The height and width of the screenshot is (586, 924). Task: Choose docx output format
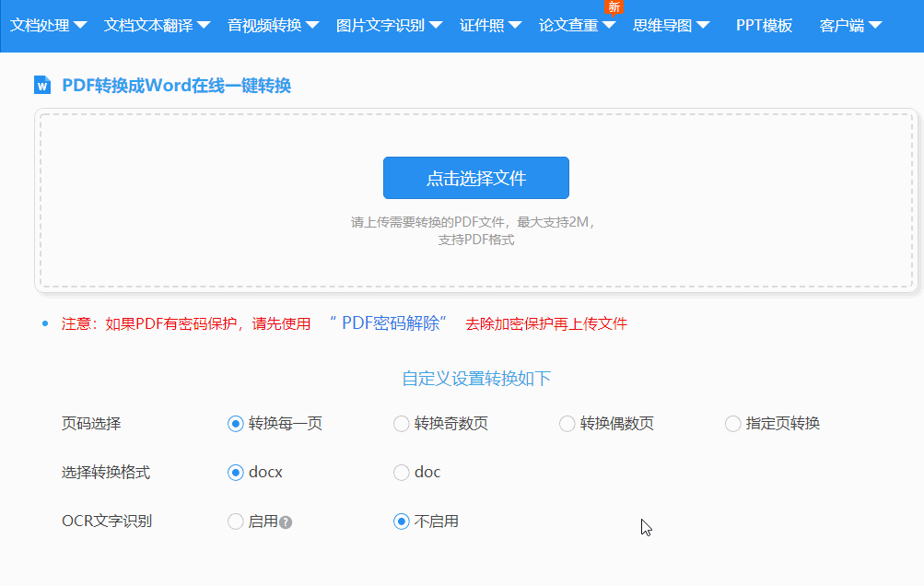click(x=236, y=473)
